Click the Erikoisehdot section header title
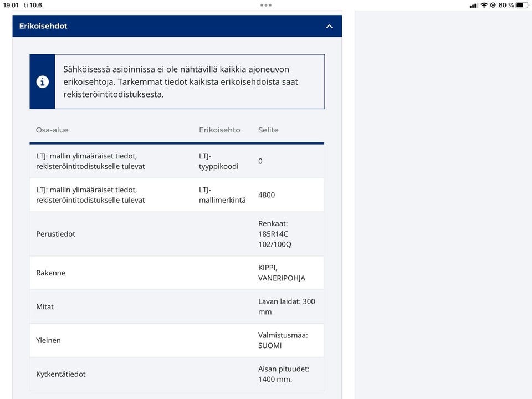This screenshot has width=532, height=399. click(43, 26)
